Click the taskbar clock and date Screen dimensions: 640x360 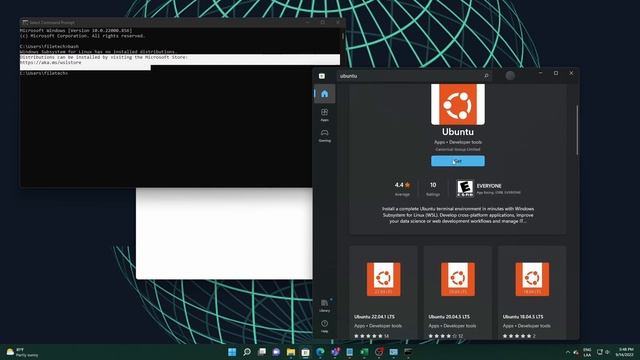pyautogui.click(x=624, y=352)
